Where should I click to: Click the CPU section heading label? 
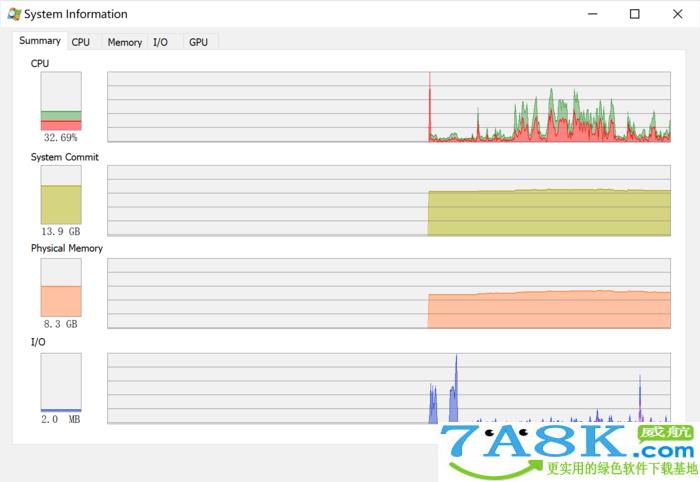40,63
